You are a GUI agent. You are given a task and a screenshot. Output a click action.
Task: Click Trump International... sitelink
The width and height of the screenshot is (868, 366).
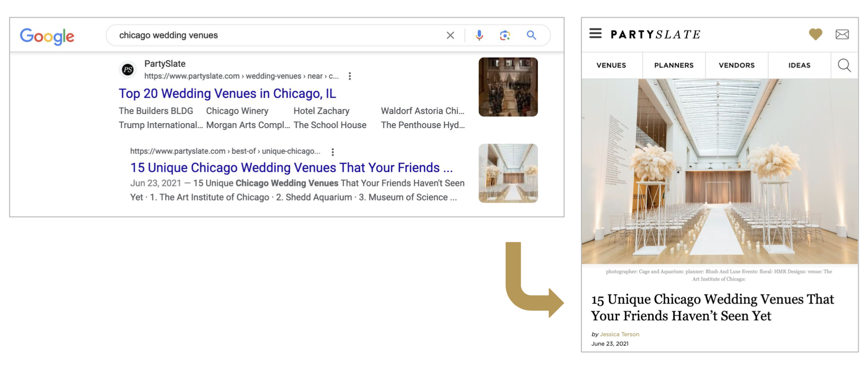point(161,125)
